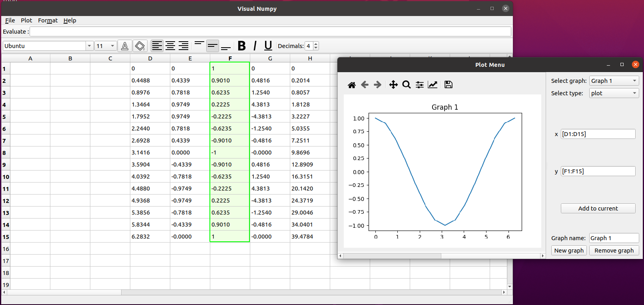Open the configure subplots sliders icon

(x=420, y=84)
